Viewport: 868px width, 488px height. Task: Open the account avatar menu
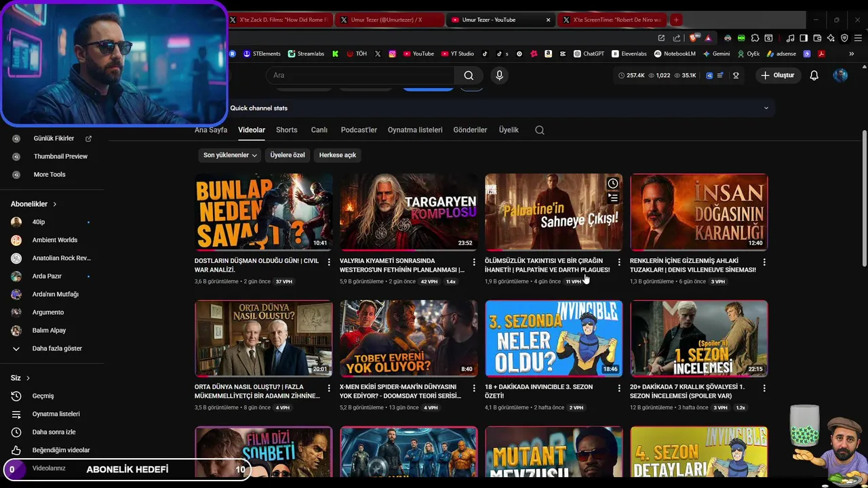(x=840, y=75)
